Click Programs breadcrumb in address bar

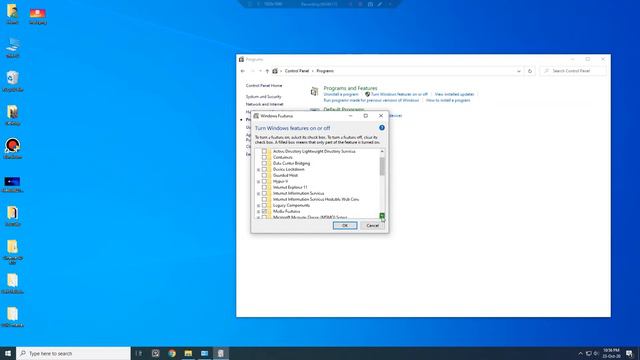[325, 71]
